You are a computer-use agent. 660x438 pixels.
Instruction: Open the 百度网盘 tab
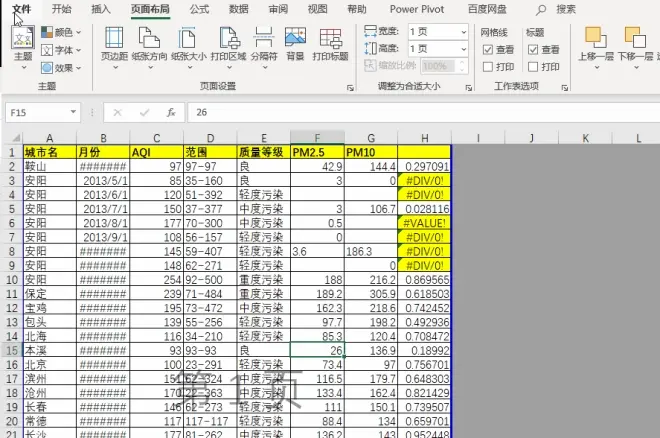(487, 9)
